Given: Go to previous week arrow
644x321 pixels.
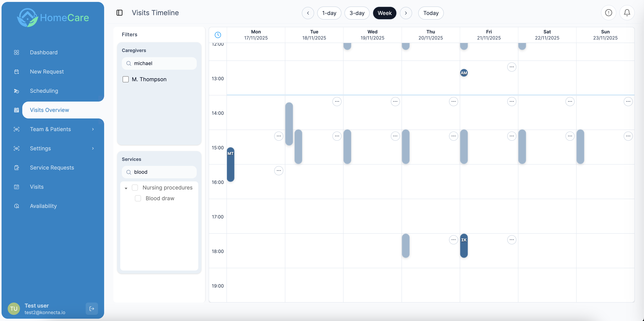Looking at the screenshot, I should point(308,13).
